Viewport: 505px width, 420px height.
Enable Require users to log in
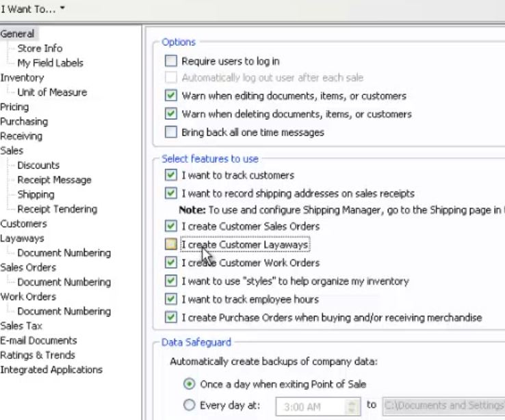170,61
